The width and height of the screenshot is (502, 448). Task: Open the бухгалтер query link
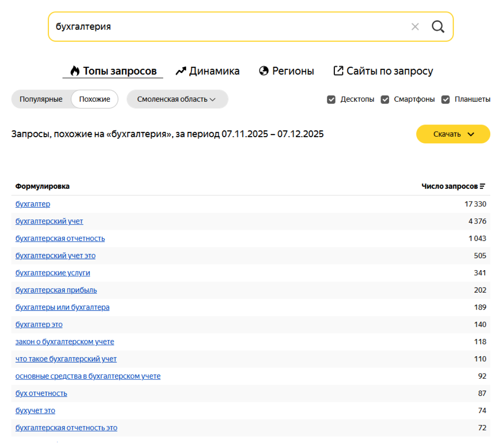(33, 204)
